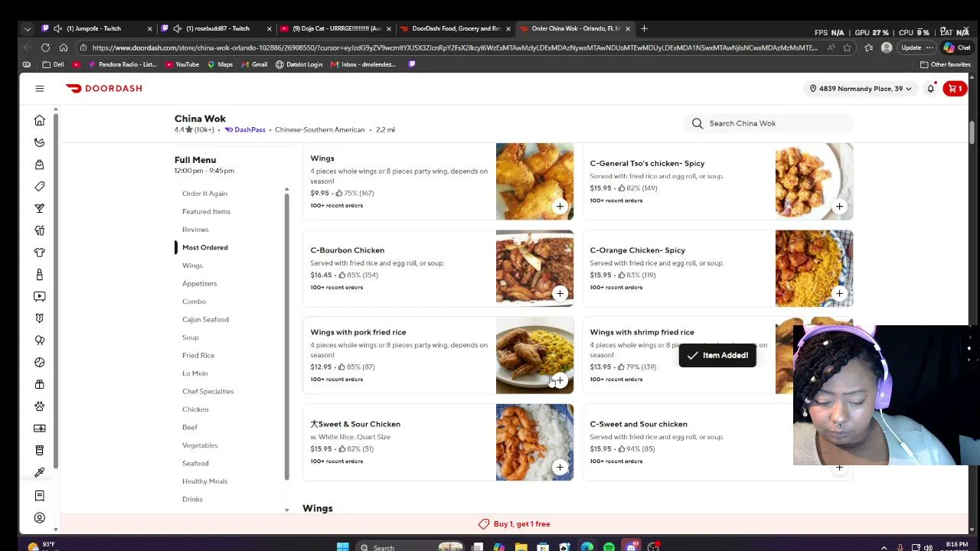980x551 pixels.
Task: Open the Wings menu item photo
Action: tap(534, 181)
